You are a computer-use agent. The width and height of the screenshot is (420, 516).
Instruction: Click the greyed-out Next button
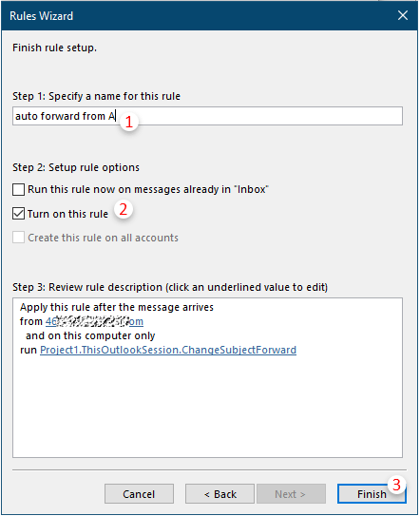[x=292, y=493]
